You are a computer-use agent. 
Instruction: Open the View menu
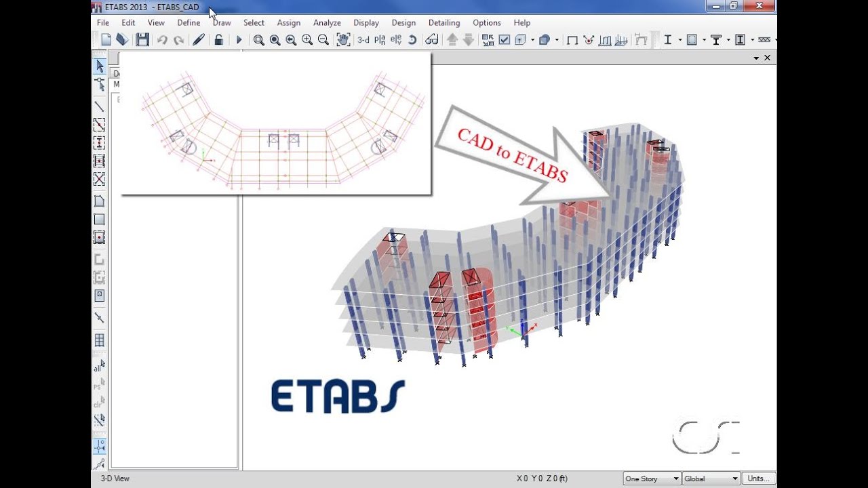click(156, 22)
